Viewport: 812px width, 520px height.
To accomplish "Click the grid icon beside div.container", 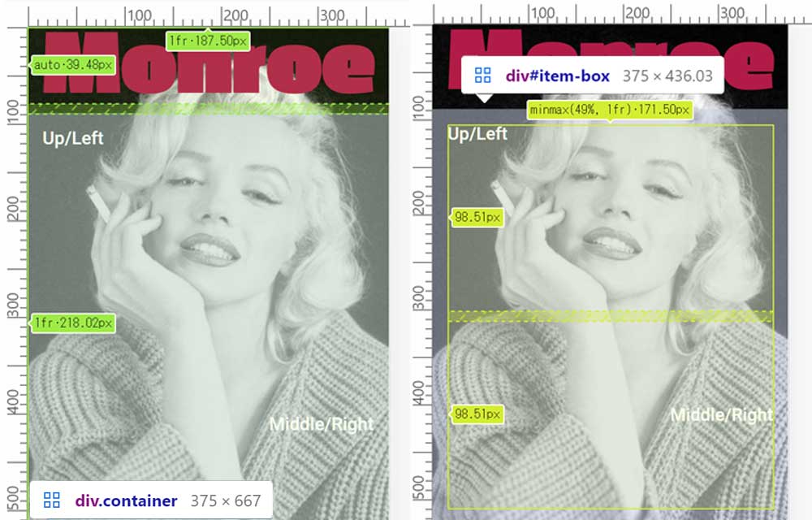I will point(52,500).
